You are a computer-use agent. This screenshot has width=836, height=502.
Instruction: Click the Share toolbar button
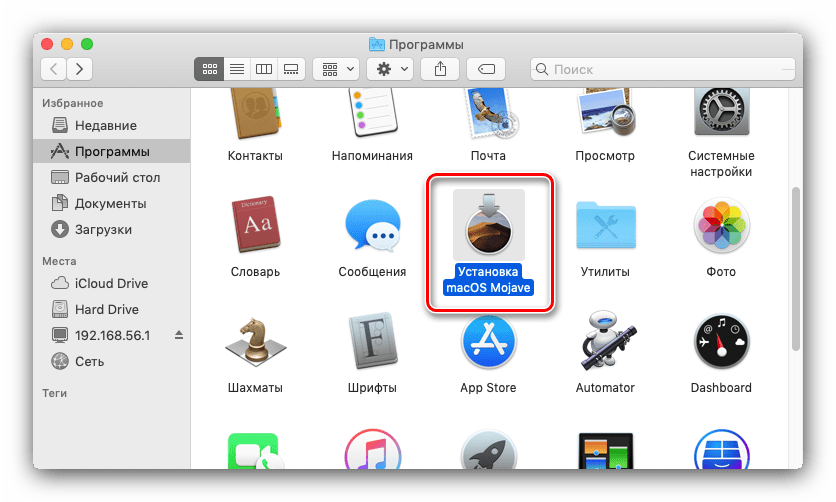(440, 69)
